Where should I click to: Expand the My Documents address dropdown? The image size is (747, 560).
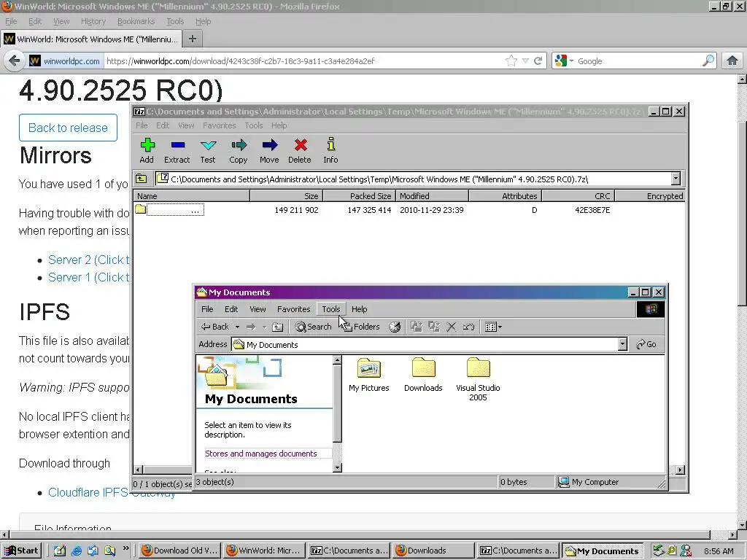622,344
